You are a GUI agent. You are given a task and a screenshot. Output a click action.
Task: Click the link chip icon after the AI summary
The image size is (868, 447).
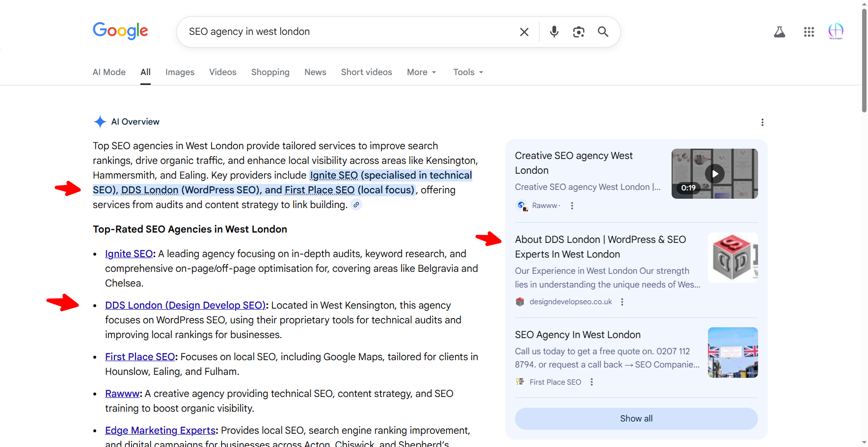pyautogui.click(x=356, y=205)
